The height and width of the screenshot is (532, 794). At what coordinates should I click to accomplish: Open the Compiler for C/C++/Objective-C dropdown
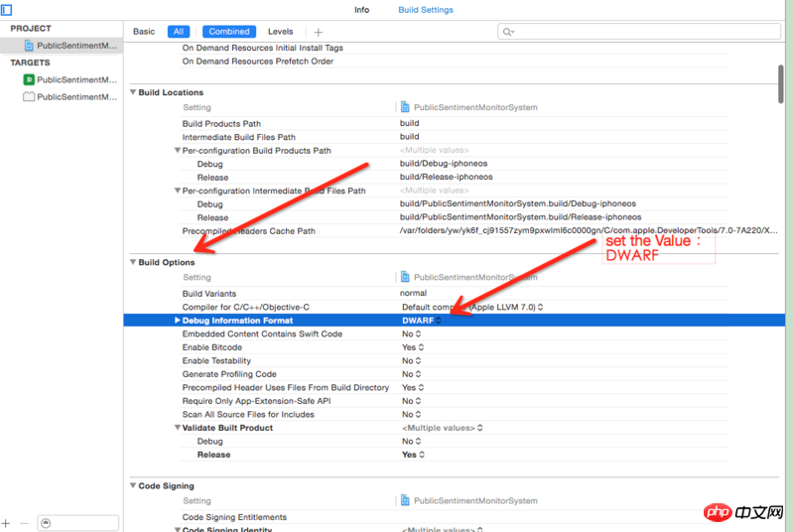coord(472,307)
